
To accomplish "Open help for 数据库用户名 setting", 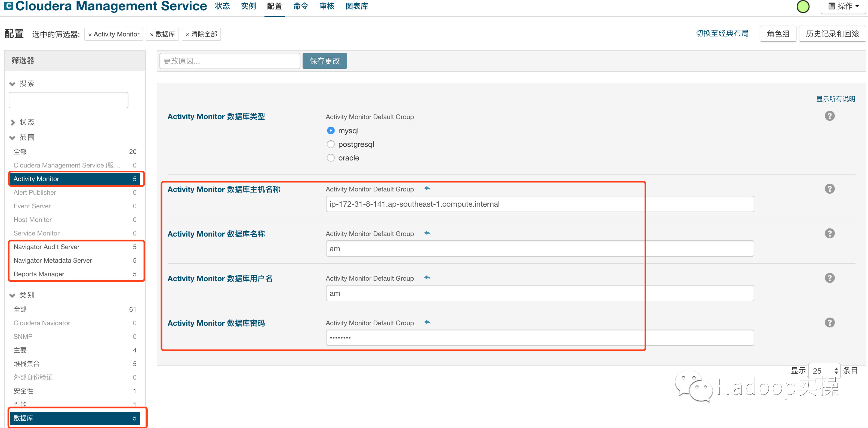I will [830, 278].
